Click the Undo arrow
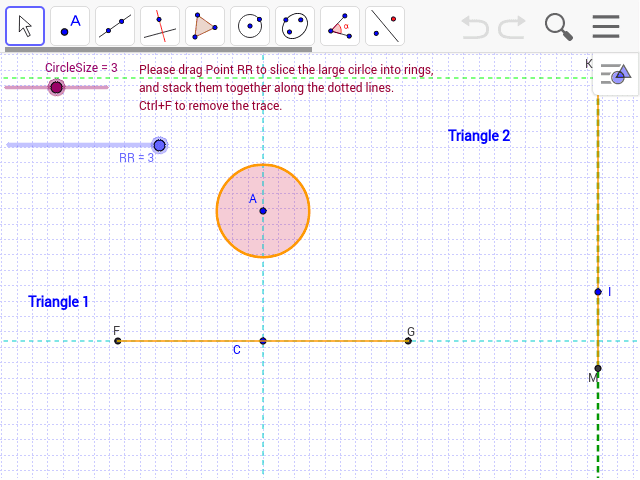Viewport: 640px width, 480px height. tap(475, 27)
